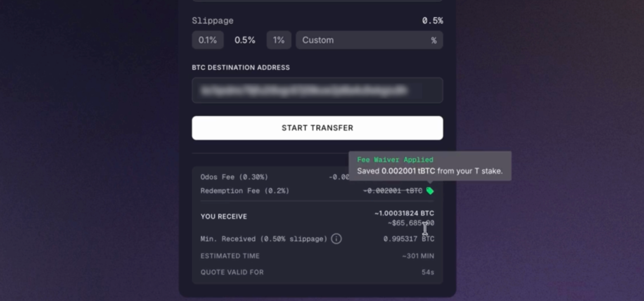The image size is (644, 301).
Task: Click the Fee Waiver Applied tooltip
Action: [430, 166]
